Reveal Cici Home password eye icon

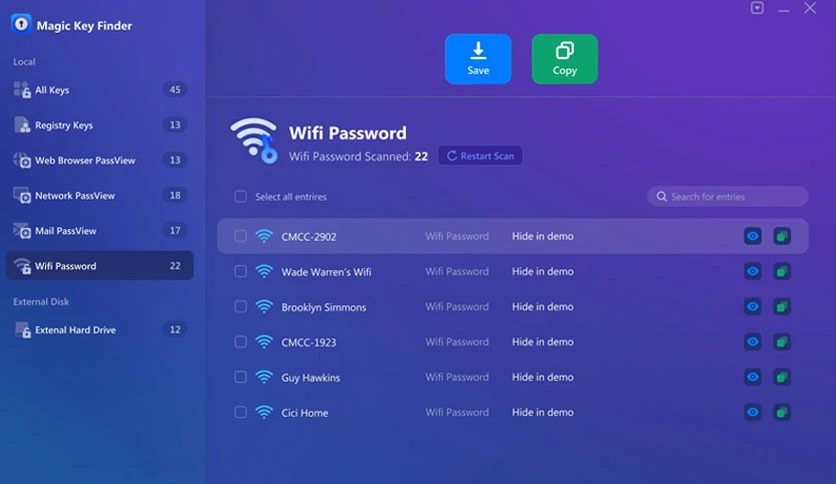click(x=753, y=412)
